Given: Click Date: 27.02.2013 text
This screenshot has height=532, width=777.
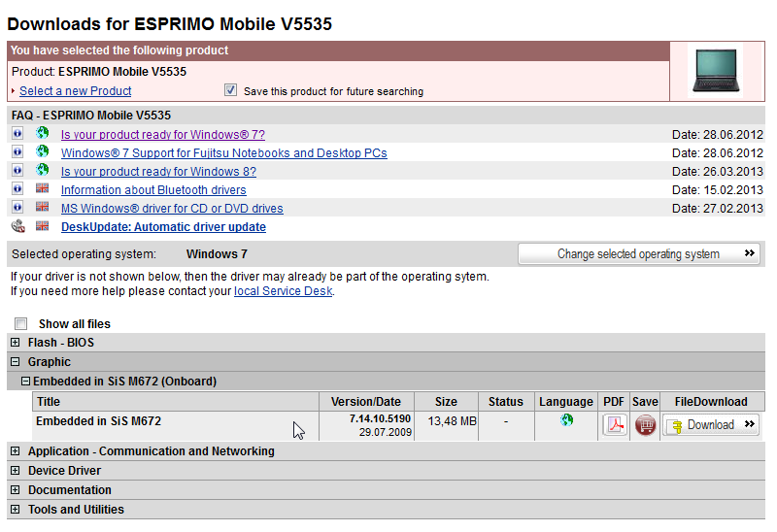Looking at the screenshot, I should pos(718,209).
